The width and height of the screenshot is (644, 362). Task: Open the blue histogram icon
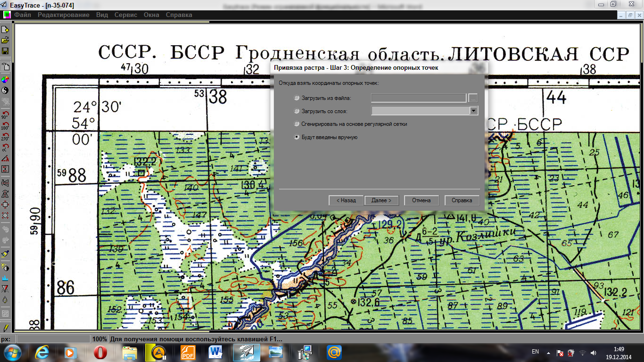point(5,278)
